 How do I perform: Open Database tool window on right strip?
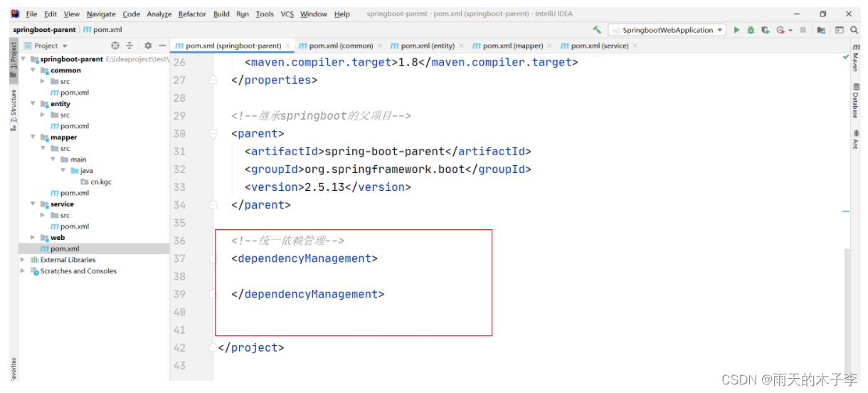pyautogui.click(x=856, y=100)
